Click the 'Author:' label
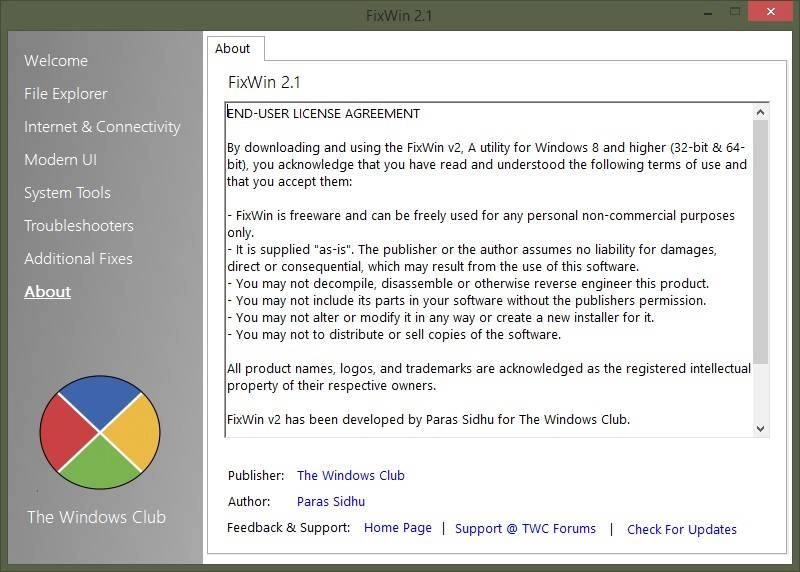The image size is (800, 572). [249, 502]
